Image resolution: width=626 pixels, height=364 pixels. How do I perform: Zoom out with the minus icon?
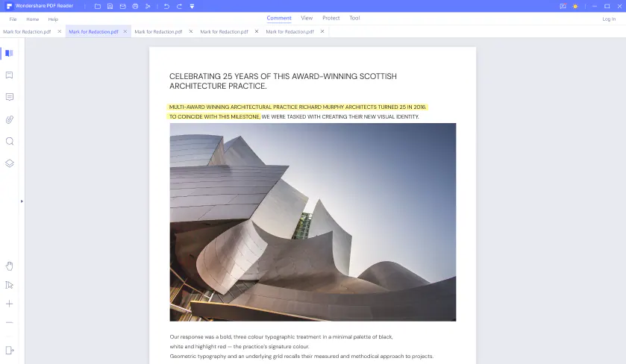click(9, 322)
